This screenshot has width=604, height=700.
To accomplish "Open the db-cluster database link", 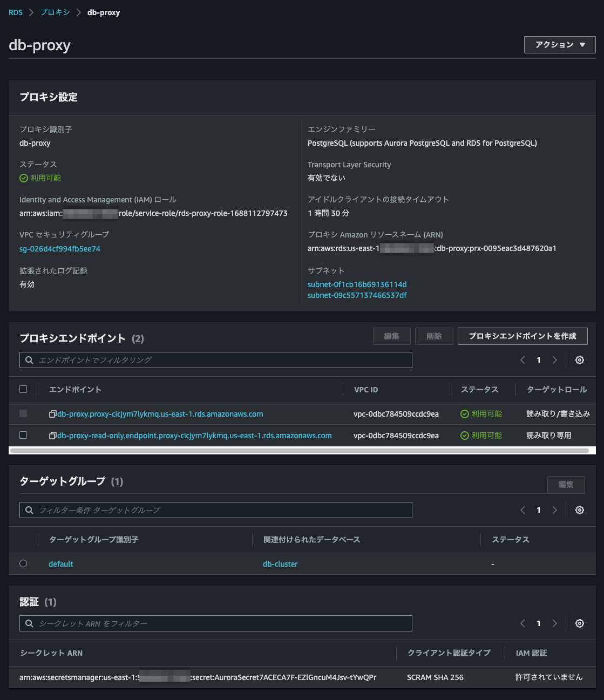I will 280,563.
